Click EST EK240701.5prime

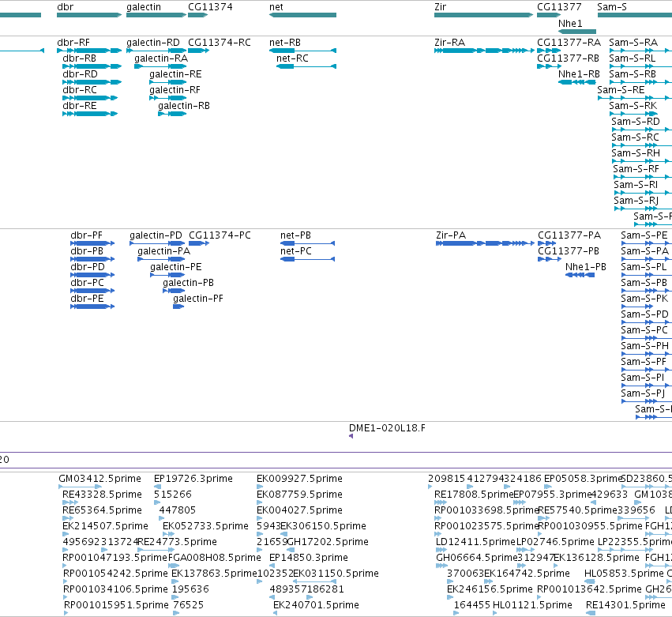(317, 605)
